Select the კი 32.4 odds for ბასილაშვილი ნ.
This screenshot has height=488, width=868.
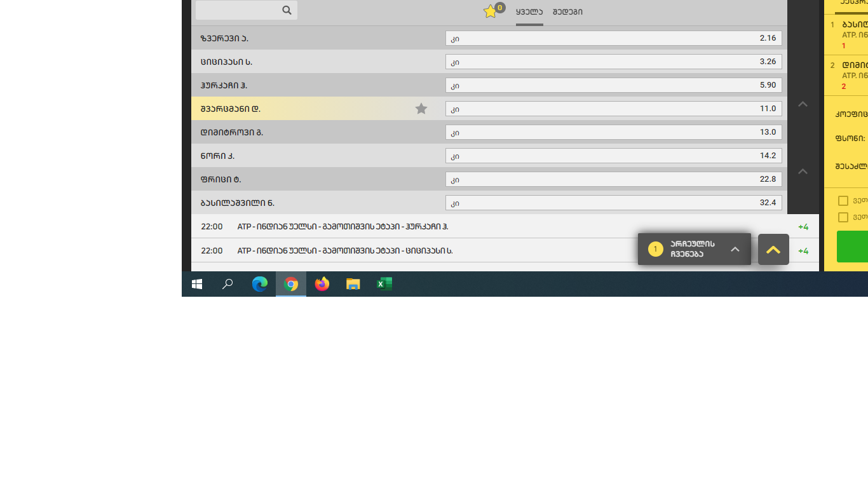(614, 203)
